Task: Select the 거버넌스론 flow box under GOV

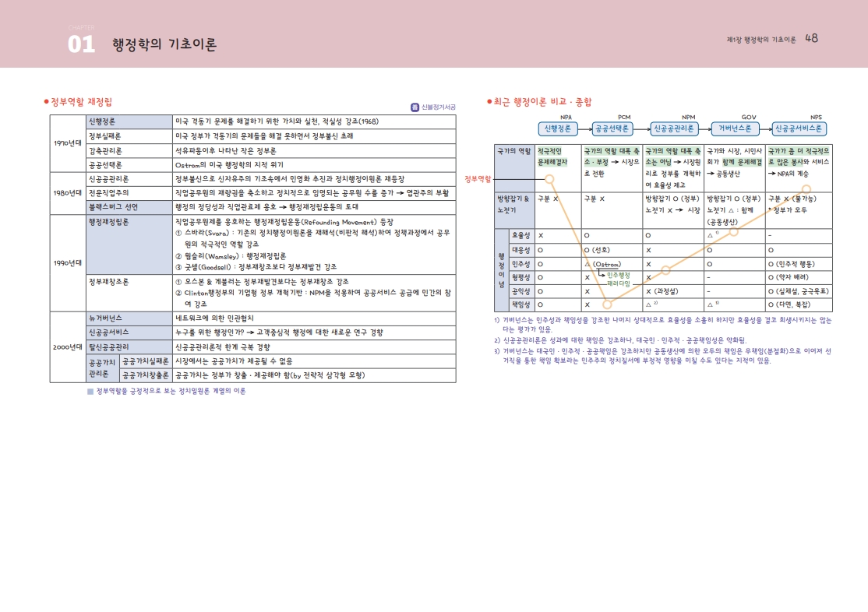Action: tap(736, 128)
